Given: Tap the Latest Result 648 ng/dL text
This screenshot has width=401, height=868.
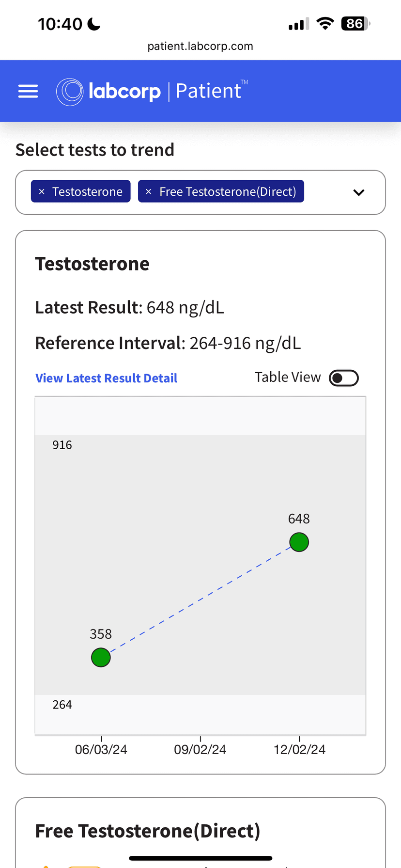Looking at the screenshot, I should click(130, 308).
